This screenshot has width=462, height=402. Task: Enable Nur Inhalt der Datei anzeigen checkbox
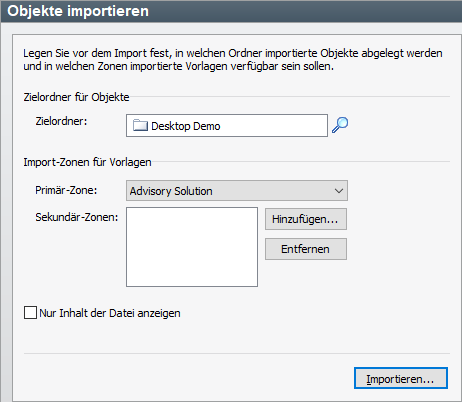click(x=30, y=313)
